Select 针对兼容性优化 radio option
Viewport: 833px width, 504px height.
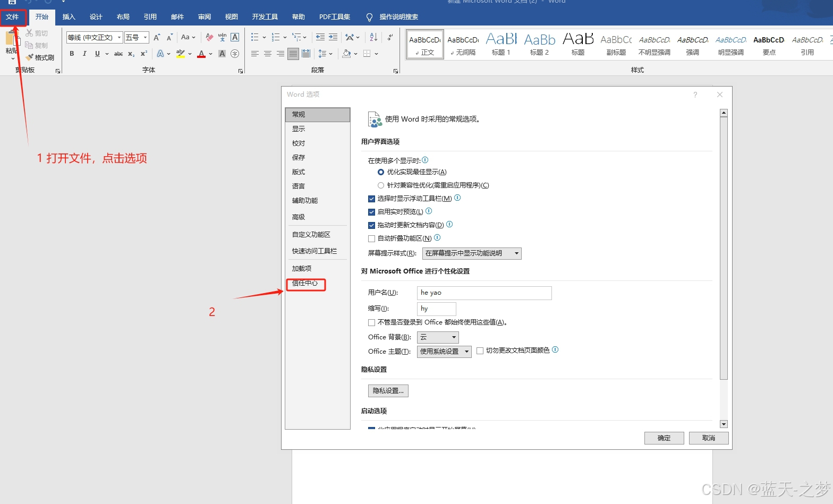[381, 185]
